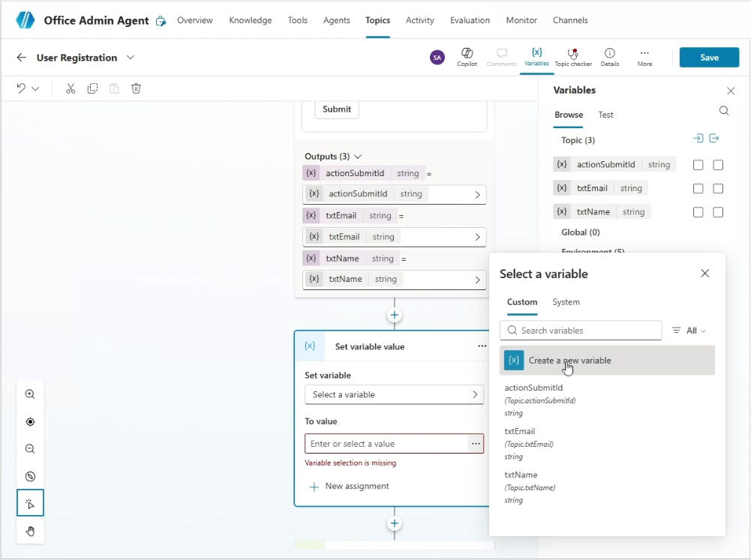Viewport: 751px width, 560px height.
Task: Zoom in on the canvas
Action: point(30,394)
